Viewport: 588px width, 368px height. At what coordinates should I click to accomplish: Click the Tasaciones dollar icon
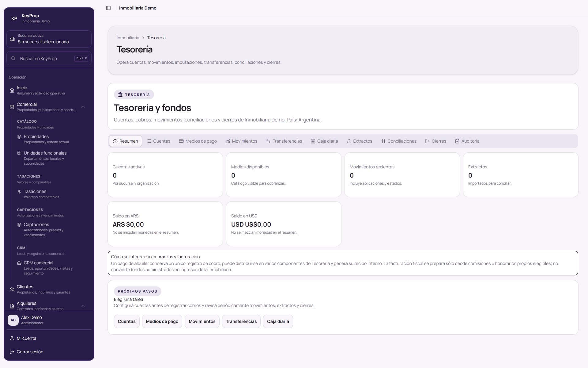pyautogui.click(x=19, y=192)
